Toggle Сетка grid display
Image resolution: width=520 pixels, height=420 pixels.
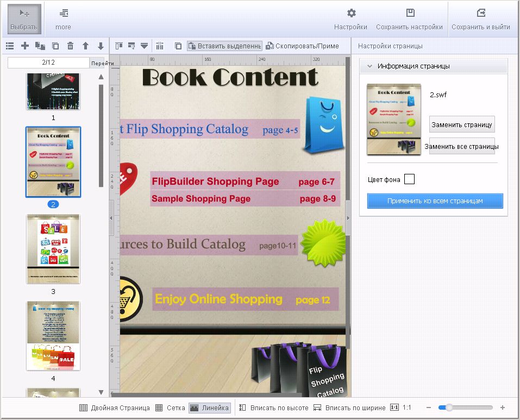pos(170,408)
